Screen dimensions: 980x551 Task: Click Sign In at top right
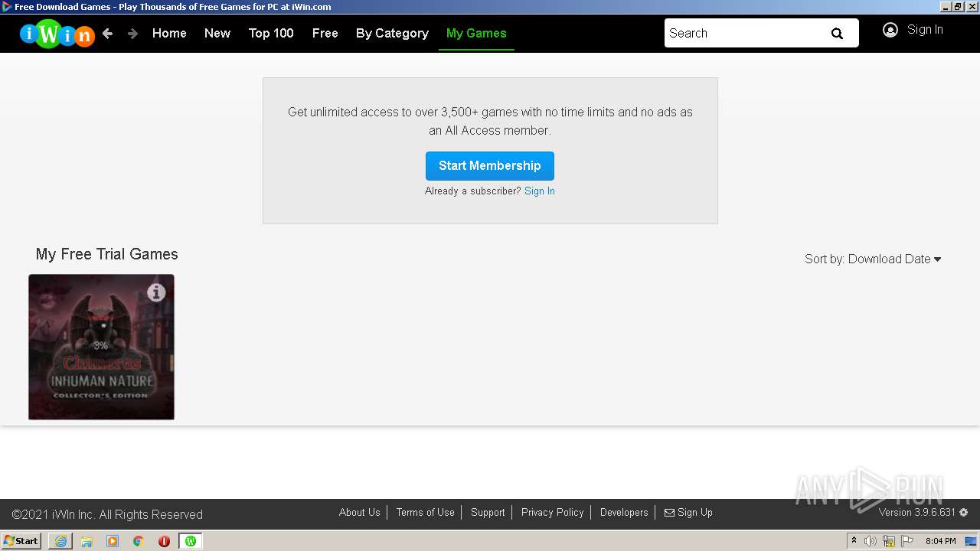tap(925, 30)
